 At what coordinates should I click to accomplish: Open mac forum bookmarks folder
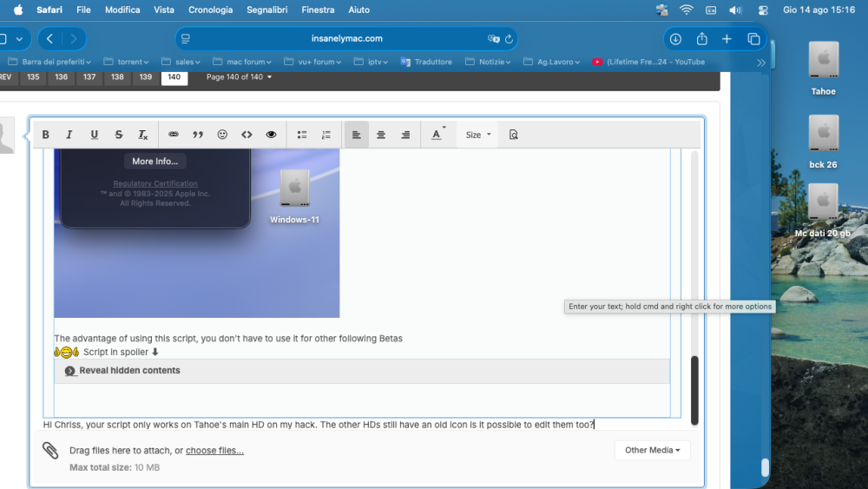(242, 62)
